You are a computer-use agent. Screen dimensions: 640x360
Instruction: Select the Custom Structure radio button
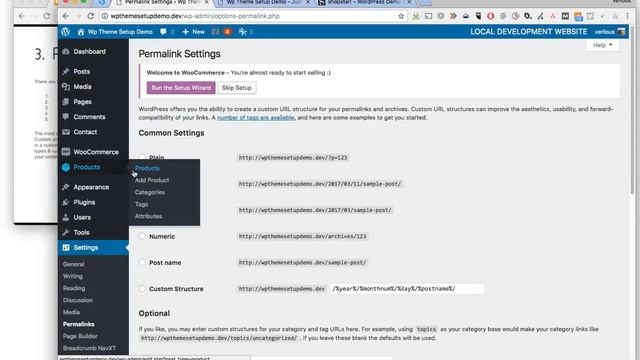pos(142,288)
